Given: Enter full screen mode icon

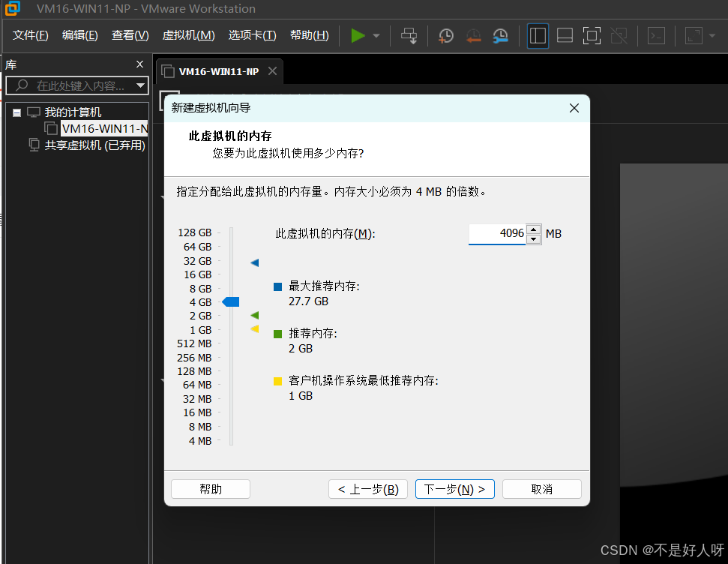Looking at the screenshot, I should click(x=592, y=36).
